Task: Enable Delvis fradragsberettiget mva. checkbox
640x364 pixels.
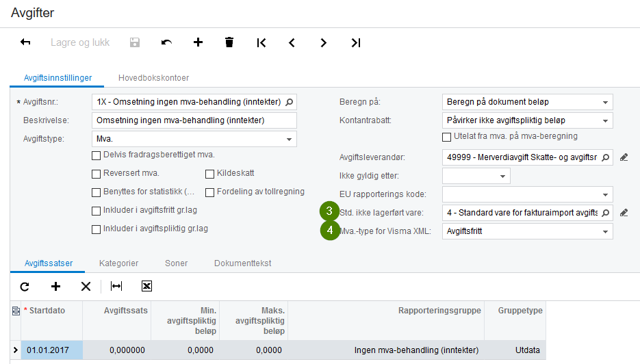Action: 97,155
